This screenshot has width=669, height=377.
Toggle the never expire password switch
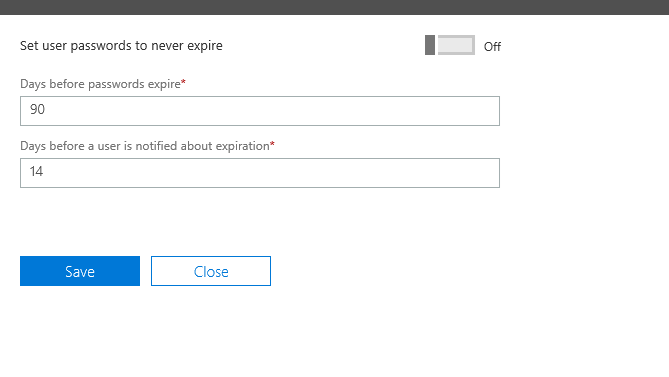[450, 45]
